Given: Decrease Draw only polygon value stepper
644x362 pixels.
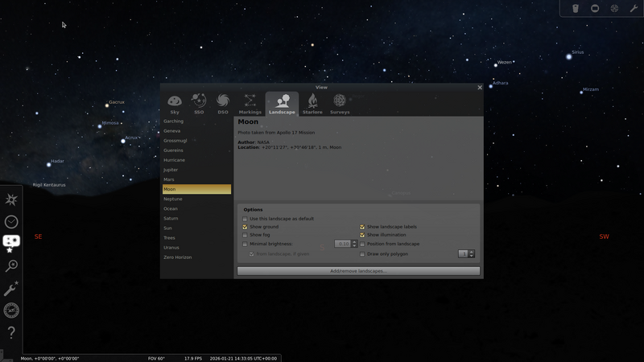Looking at the screenshot, I should [x=472, y=256].
